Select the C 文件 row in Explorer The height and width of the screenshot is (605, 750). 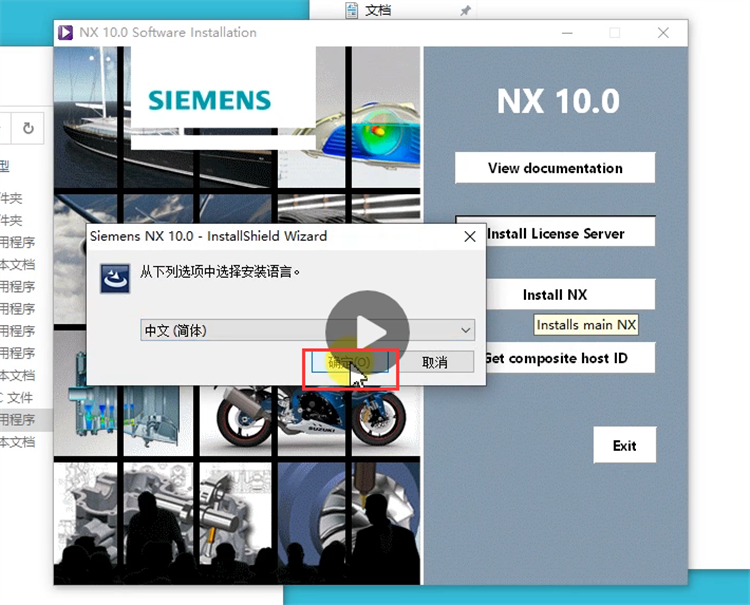(x=18, y=397)
